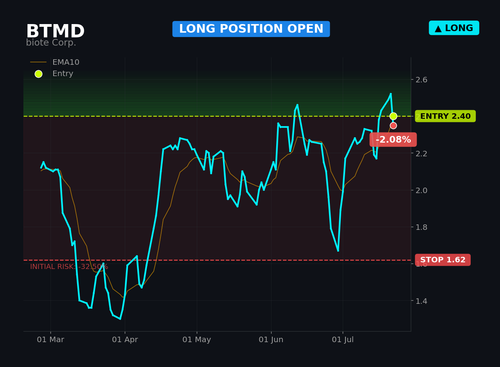
Task: Click the LONG POSITION OPEN banner
Action: [251, 29]
